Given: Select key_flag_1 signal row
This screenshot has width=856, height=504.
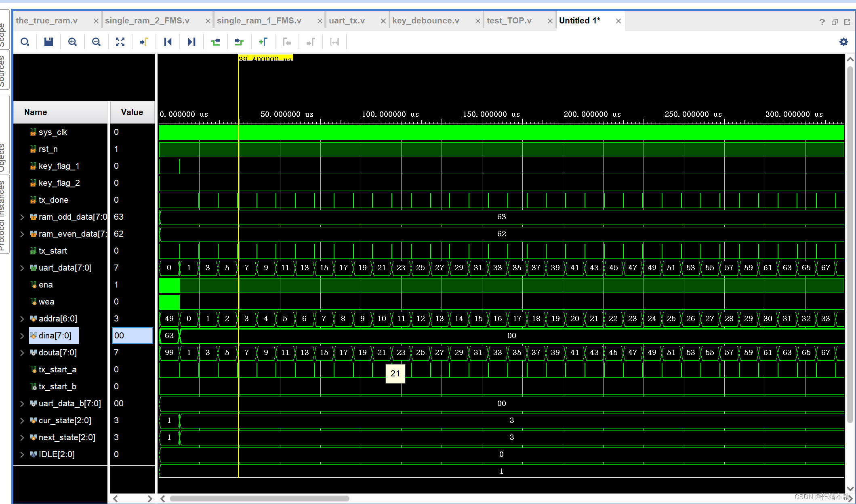Looking at the screenshot, I should pos(59,166).
